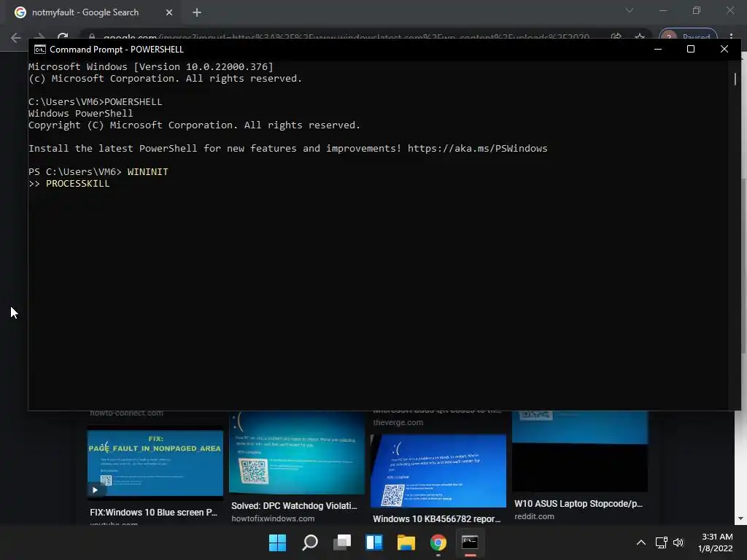This screenshot has width=747, height=560.
Task: Close the Command Prompt window
Action: click(724, 49)
